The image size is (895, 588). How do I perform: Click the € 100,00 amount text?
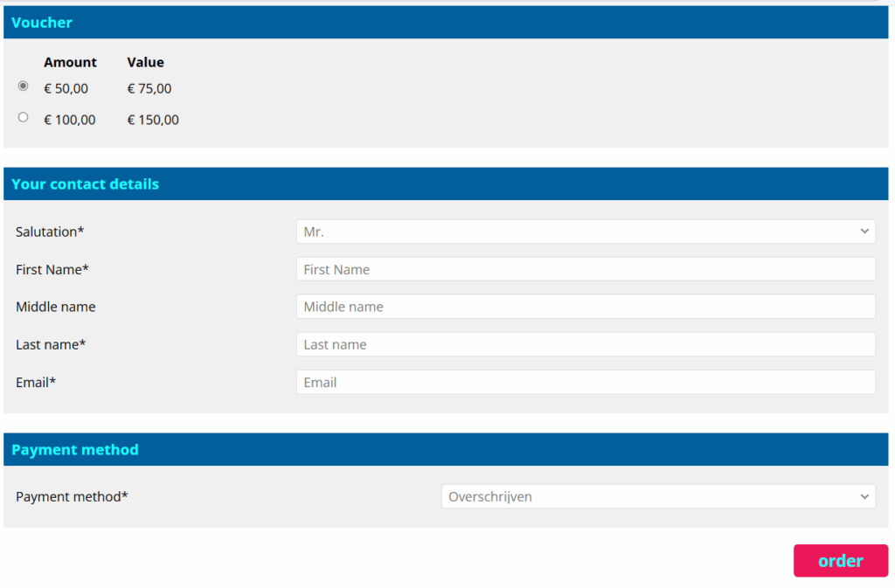(x=70, y=120)
